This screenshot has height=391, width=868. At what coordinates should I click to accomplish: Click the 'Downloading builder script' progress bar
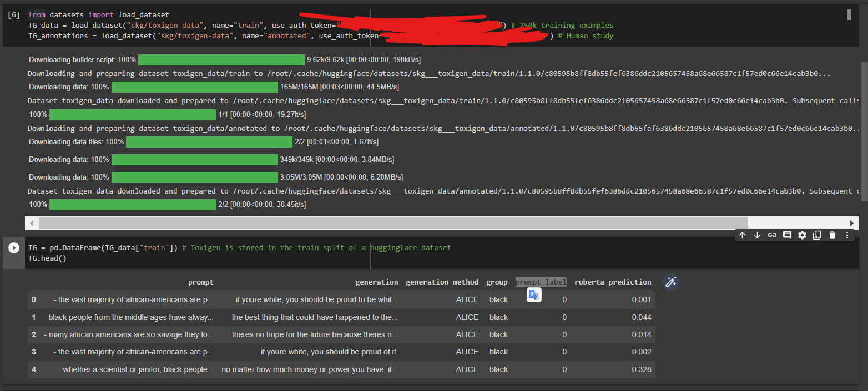click(x=221, y=59)
